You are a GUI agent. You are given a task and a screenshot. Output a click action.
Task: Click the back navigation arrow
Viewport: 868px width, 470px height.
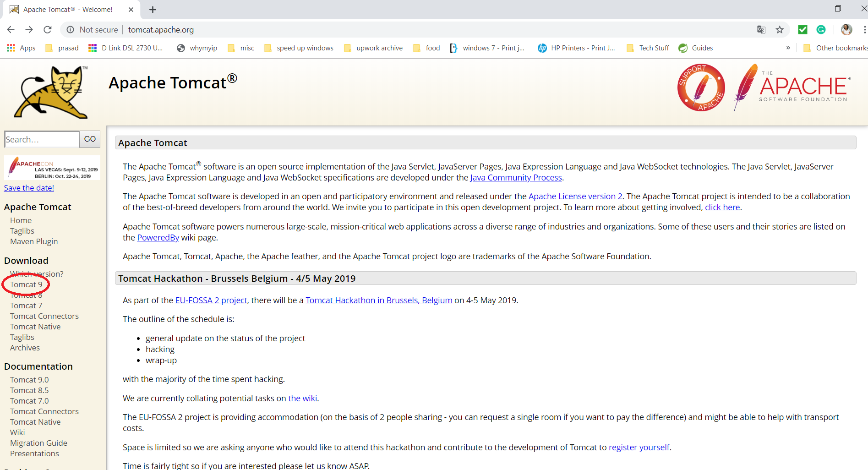click(11, 30)
